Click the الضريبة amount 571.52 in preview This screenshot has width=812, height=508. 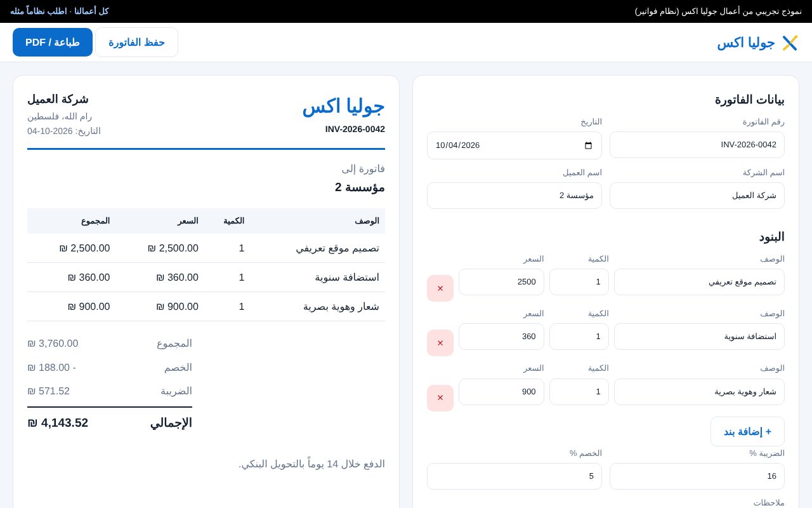pos(48,391)
